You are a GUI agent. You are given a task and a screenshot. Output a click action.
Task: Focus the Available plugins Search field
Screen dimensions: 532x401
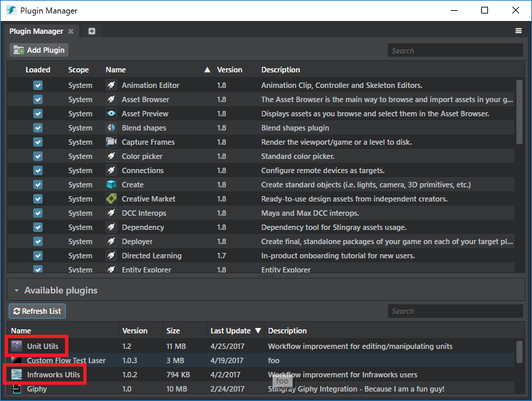point(456,311)
